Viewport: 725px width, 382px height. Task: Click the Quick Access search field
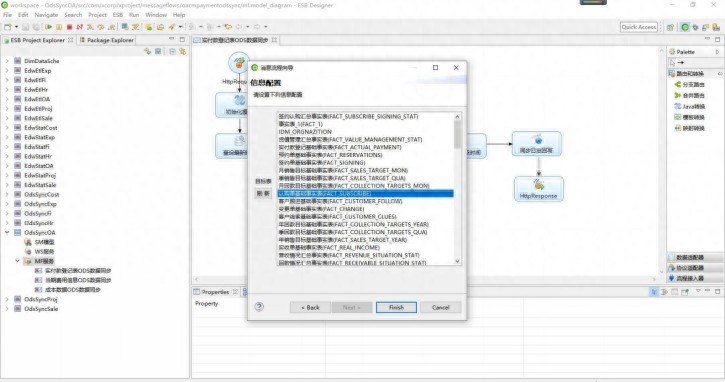(x=639, y=27)
